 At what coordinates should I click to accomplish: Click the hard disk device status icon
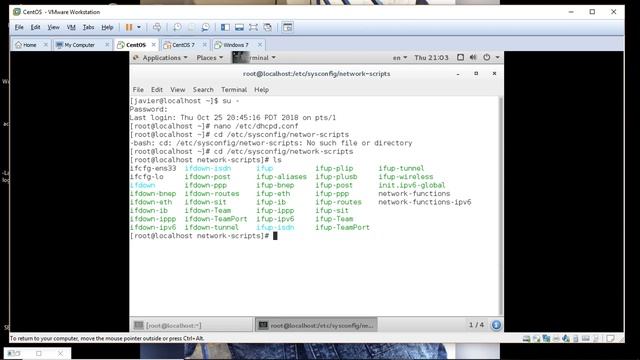coord(527,338)
